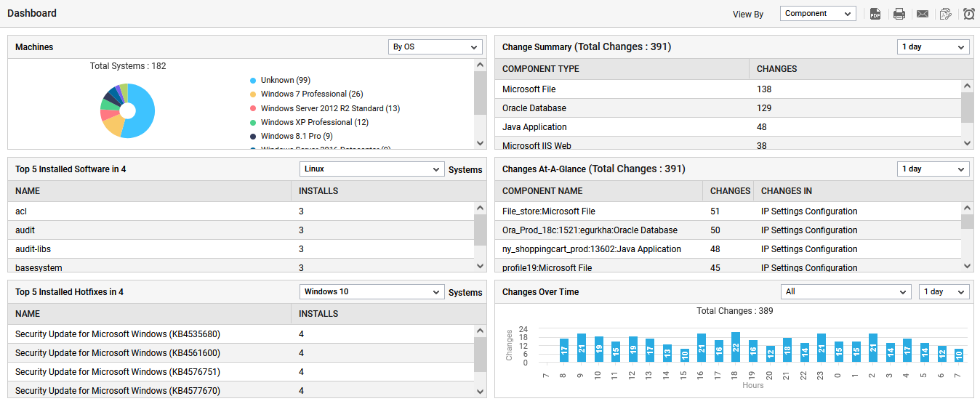Viewport: 980px width, 404px height.
Task: Select Microsoft File row
Action: point(728,89)
